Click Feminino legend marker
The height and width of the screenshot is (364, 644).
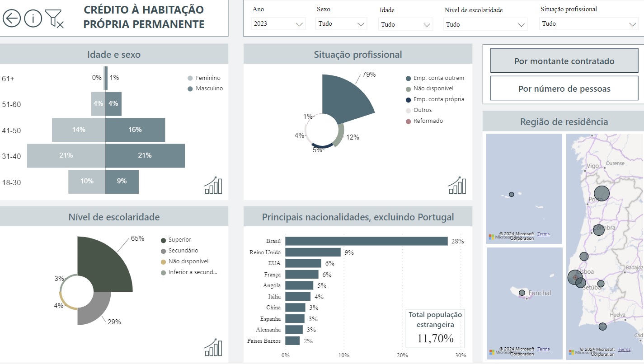[190, 78]
